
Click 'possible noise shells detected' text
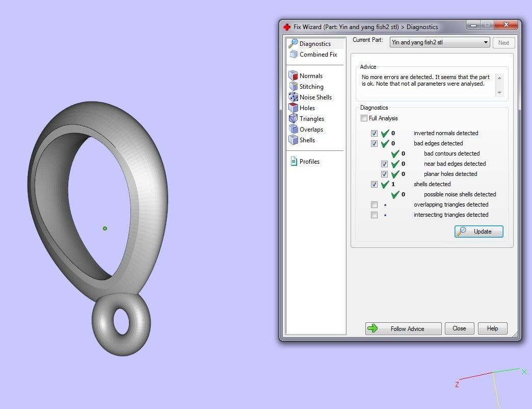(460, 194)
